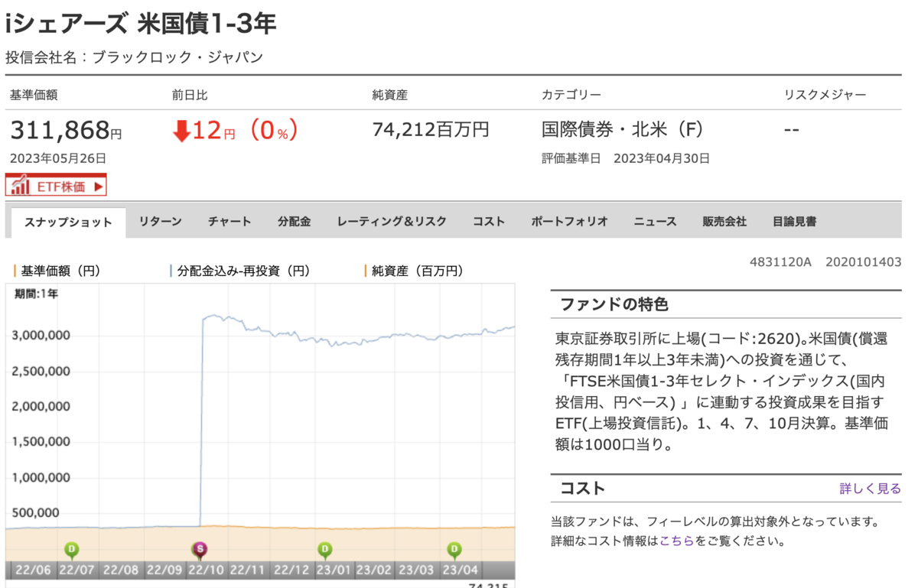Click the 詳しく見る cost link

(x=871, y=489)
